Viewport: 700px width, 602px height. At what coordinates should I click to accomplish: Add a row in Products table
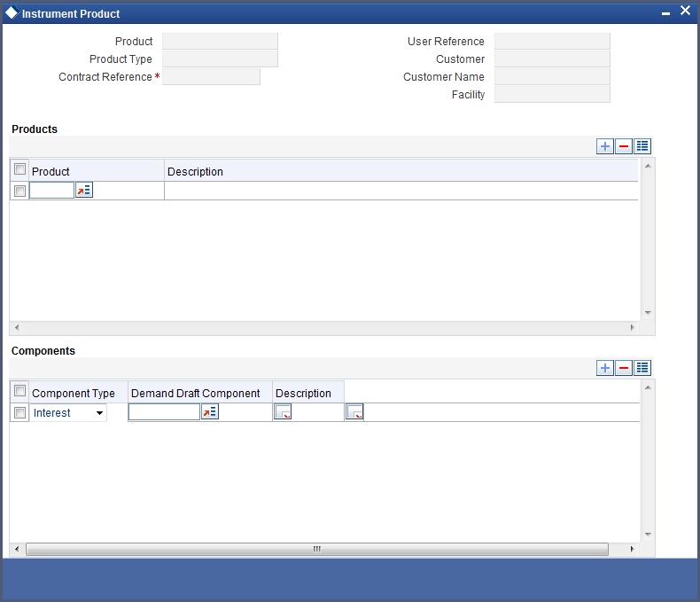point(605,146)
